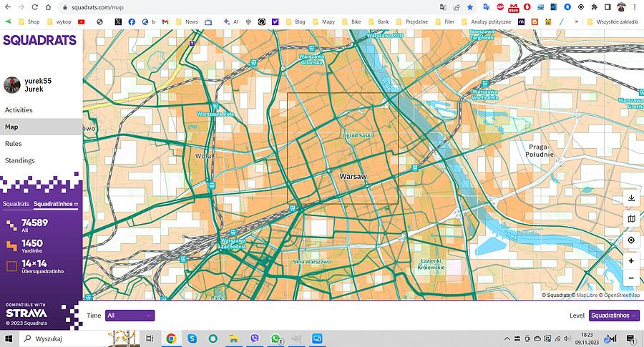Open Wszystkie zakładki folder
The height and width of the screenshot is (347, 644).
click(613, 21)
